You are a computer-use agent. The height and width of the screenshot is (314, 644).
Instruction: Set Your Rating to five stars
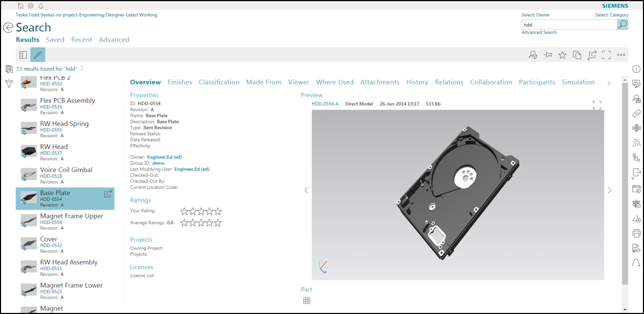pyautogui.click(x=219, y=211)
